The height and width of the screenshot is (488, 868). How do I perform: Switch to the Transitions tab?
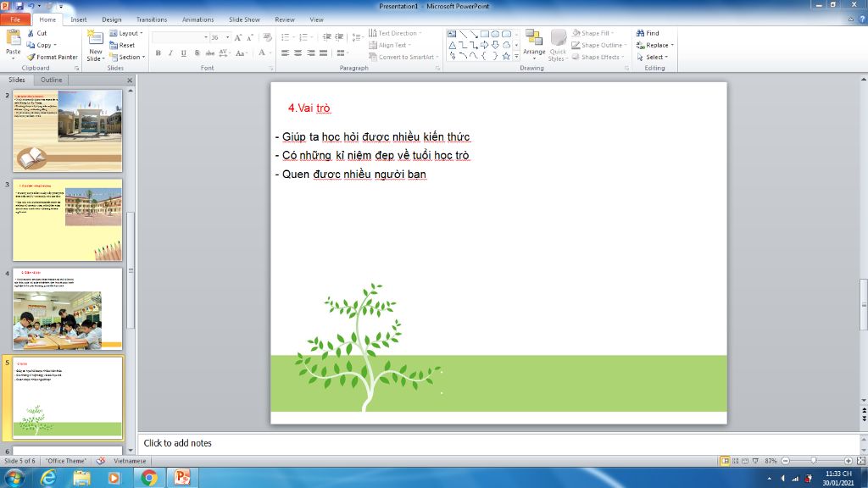[152, 19]
